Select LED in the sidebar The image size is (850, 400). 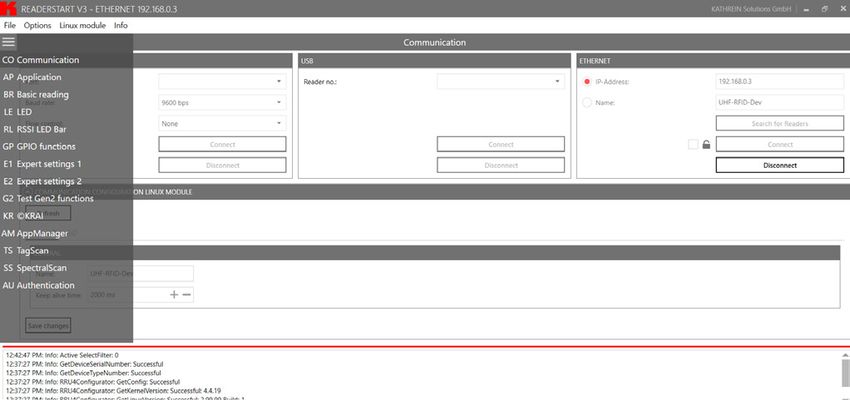click(x=66, y=112)
